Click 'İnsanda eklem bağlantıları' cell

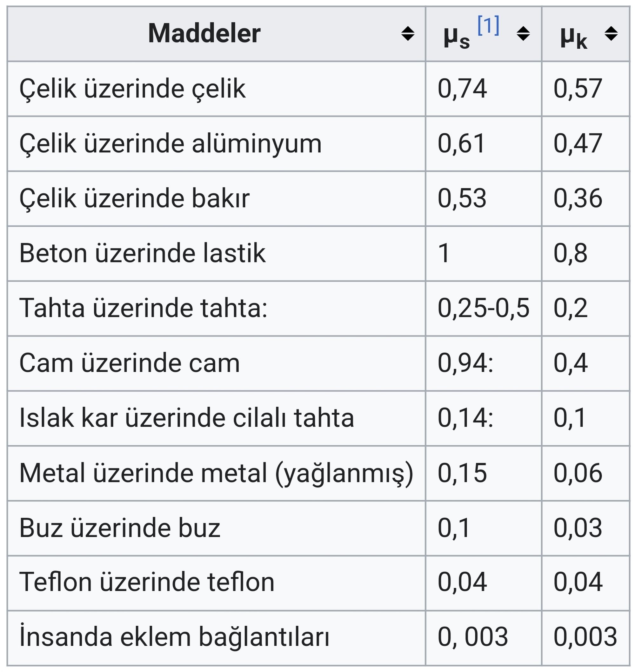174,637
